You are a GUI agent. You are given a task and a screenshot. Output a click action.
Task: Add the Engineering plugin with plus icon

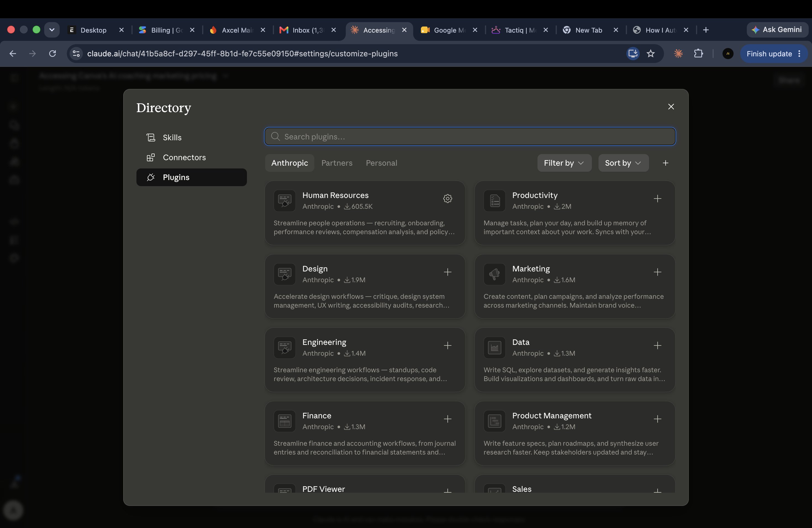tap(448, 345)
